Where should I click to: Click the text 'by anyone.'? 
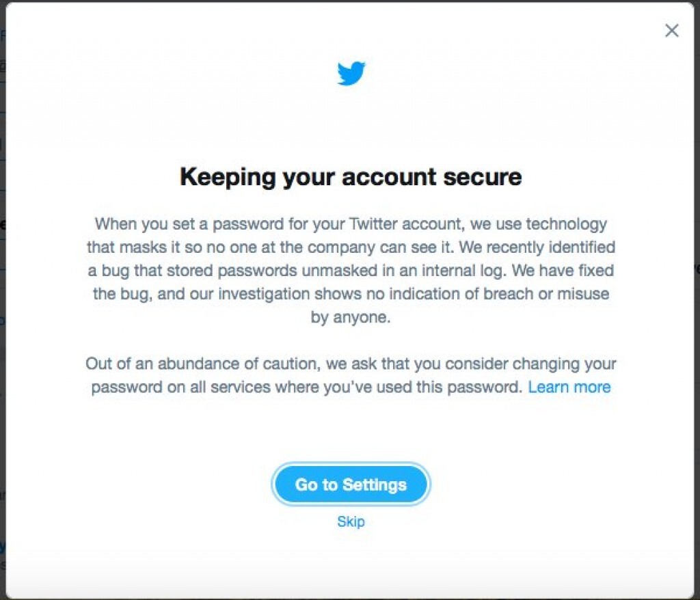pos(351,317)
